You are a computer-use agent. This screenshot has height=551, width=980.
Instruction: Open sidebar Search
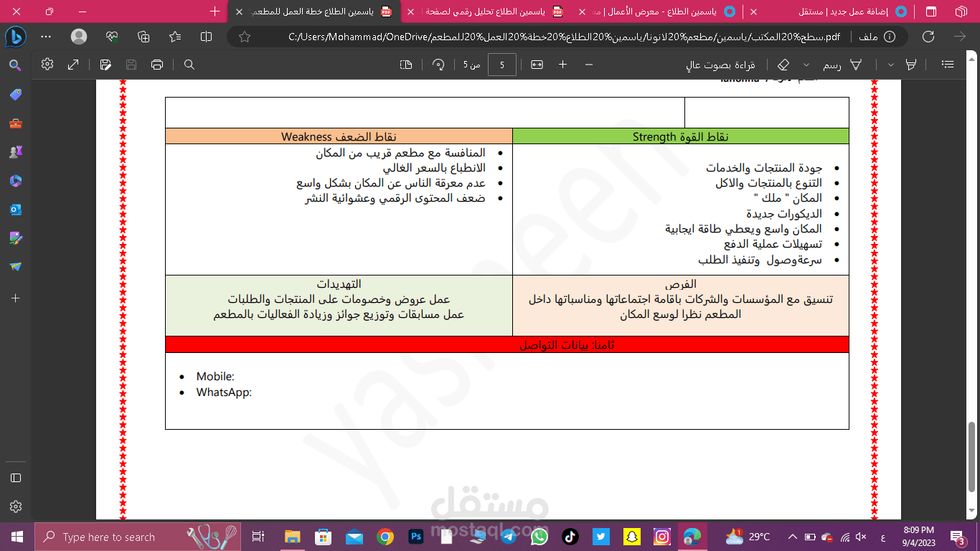[x=15, y=66]
